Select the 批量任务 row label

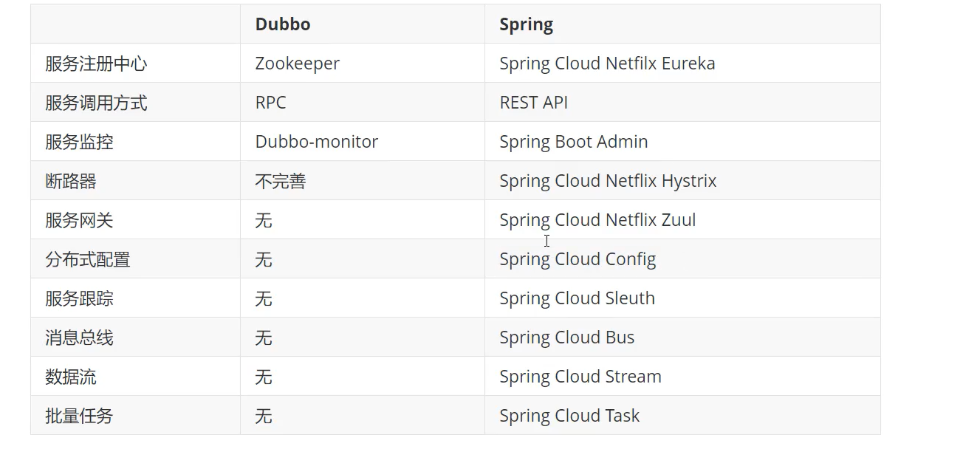pos(79,416)
